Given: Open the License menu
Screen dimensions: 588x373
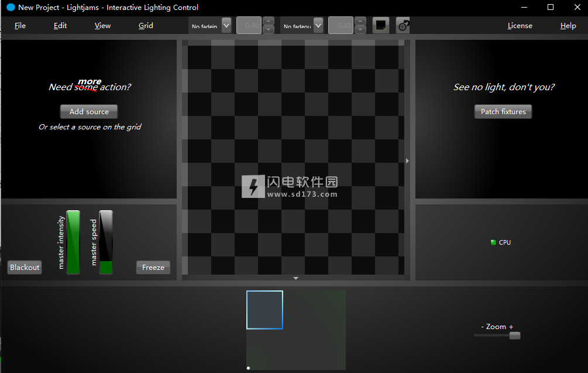Looking at the screenshot, I should point(520,26).
